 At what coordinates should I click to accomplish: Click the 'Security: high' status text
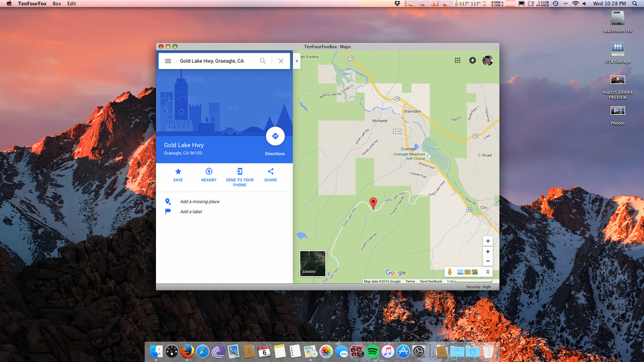[x=478, y=287]
